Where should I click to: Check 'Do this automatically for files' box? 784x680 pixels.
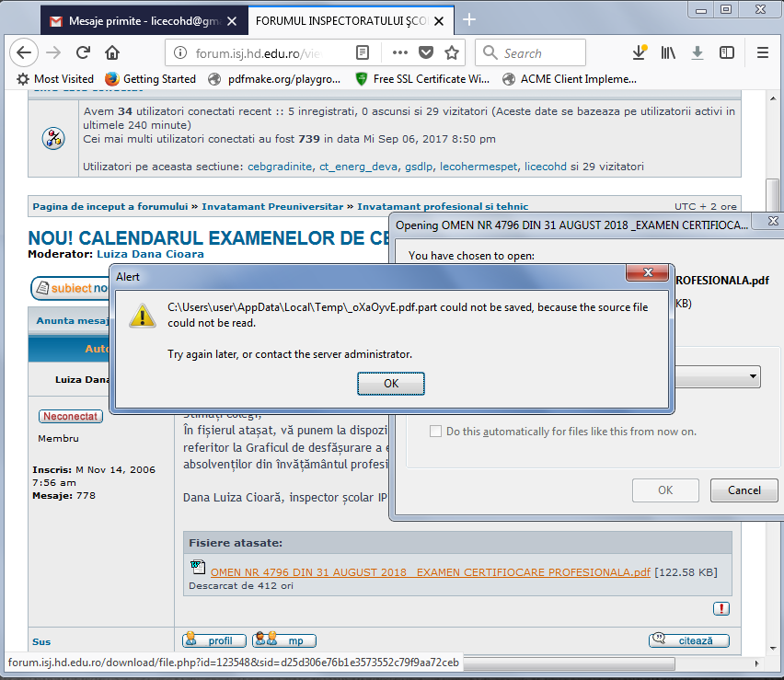click(436, 431)
